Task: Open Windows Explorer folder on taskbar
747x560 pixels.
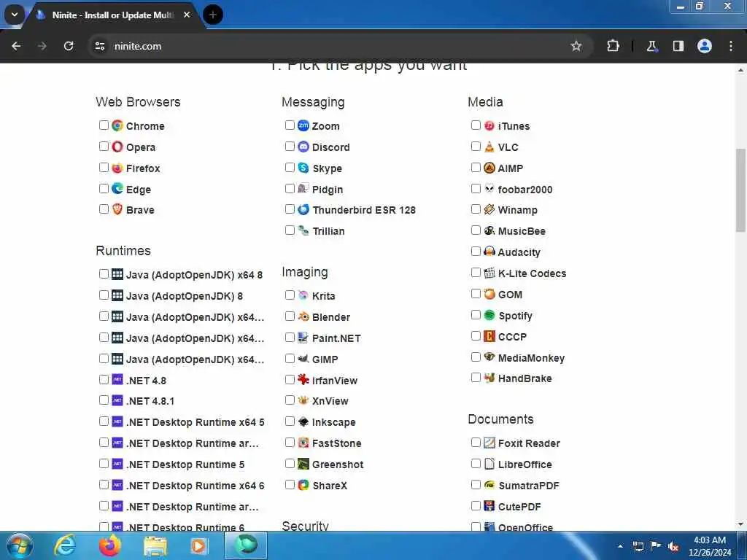Action: [x=155, y=546]
